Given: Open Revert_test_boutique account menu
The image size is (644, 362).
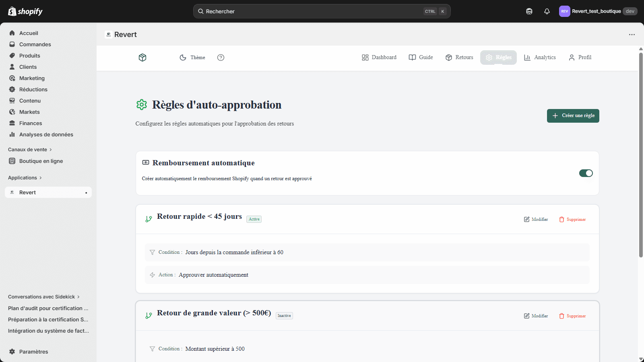Looking at the screenshot, I should click(598, 11).
